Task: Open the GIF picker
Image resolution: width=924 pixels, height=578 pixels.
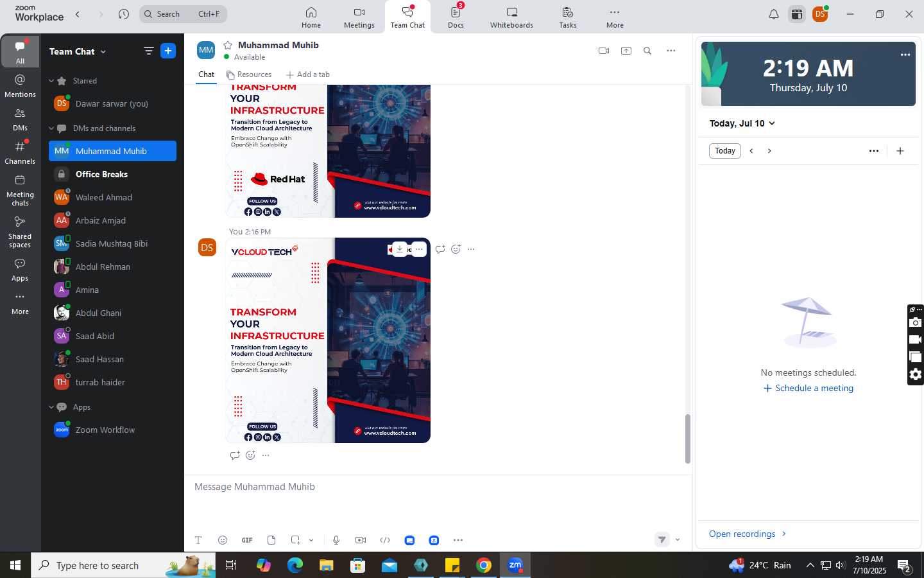Action: coord(247,540)
